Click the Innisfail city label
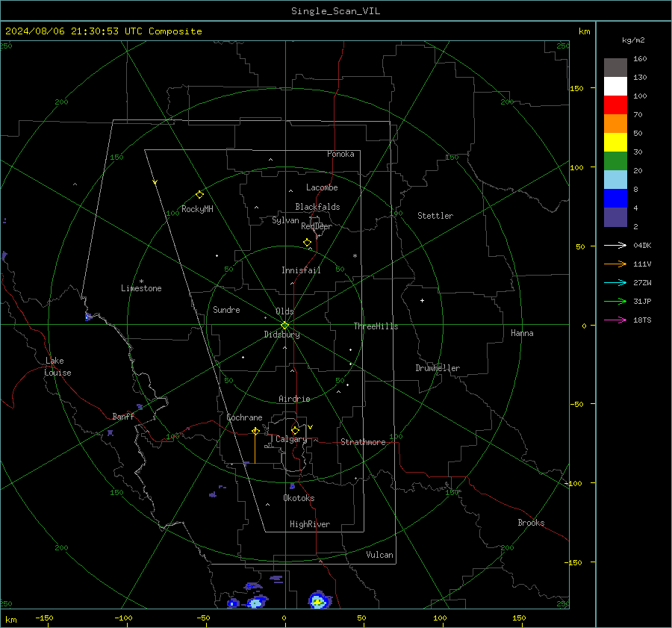The width and height of the screenshot is (672, 628). pos(301,270)
